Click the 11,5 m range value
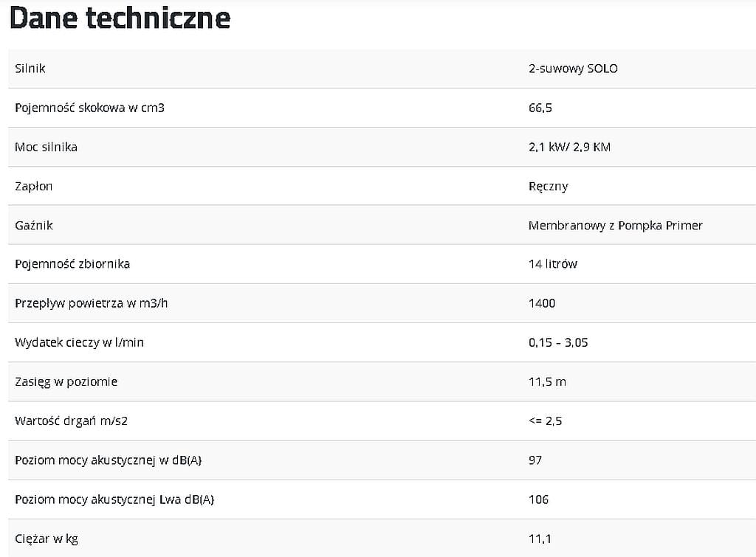The height and width of the screenshot is (557, 756). 547,382
